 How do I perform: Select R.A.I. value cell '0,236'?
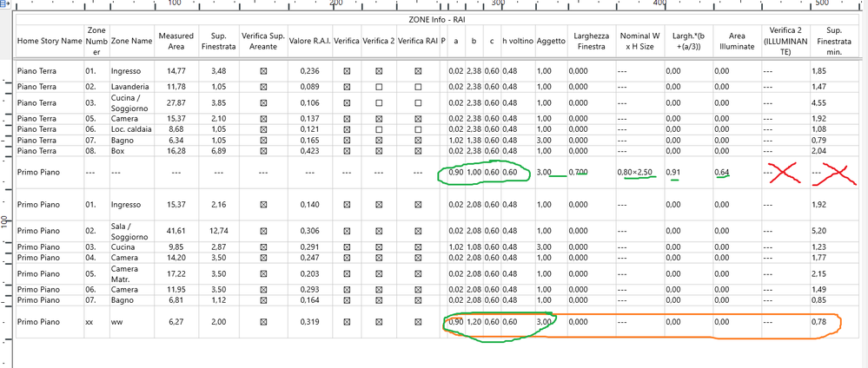(x=309, y=71)
